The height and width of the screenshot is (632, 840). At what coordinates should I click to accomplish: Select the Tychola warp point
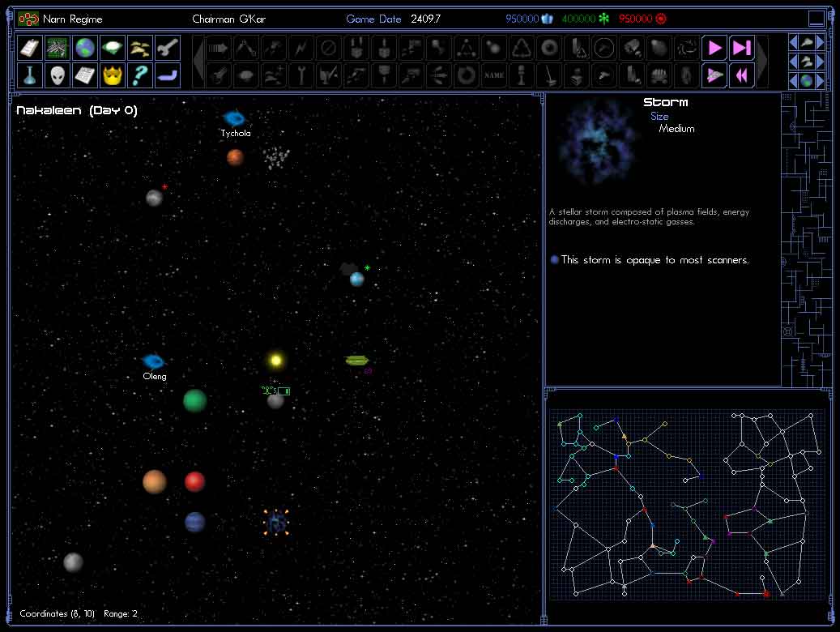235,118
